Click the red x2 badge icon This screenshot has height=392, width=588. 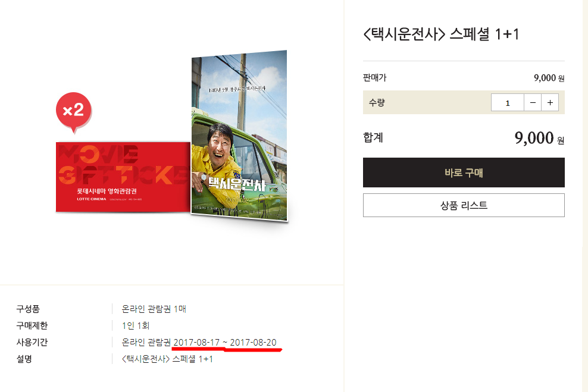tap(74, 112)
